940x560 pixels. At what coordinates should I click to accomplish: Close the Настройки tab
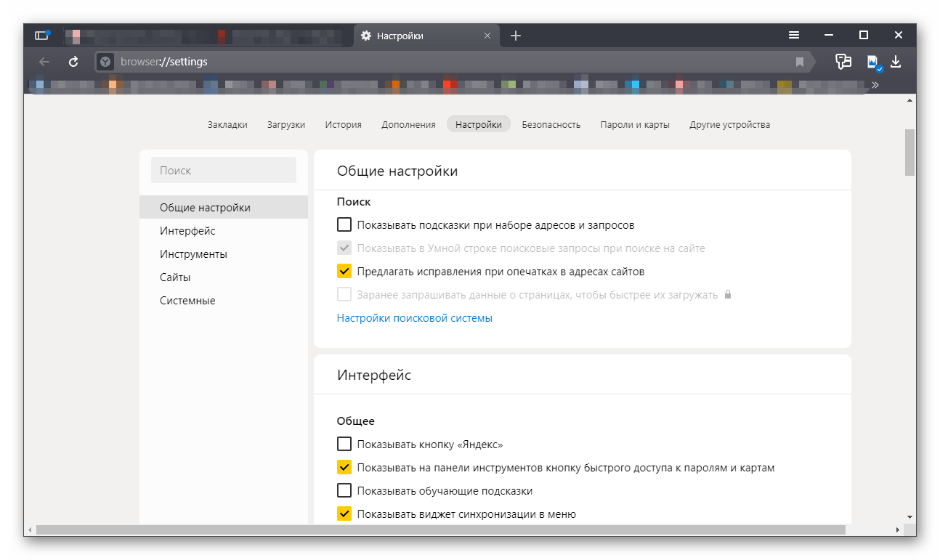tap(487, 36)
